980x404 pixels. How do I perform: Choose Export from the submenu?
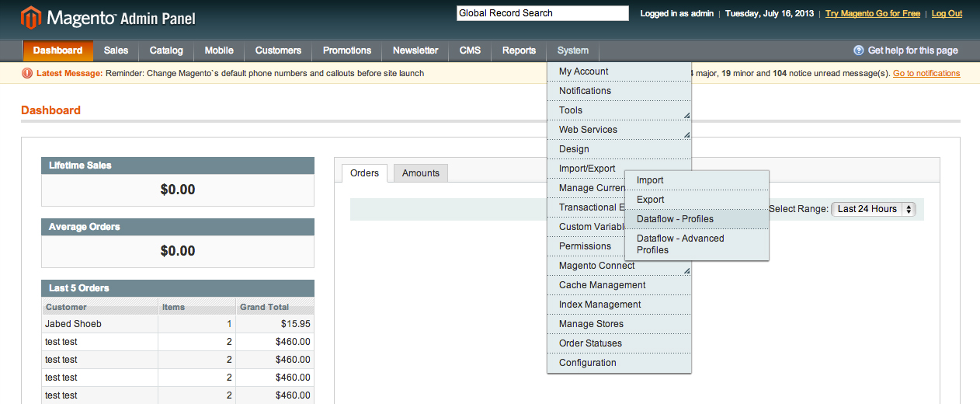click(x=697, y=200)
